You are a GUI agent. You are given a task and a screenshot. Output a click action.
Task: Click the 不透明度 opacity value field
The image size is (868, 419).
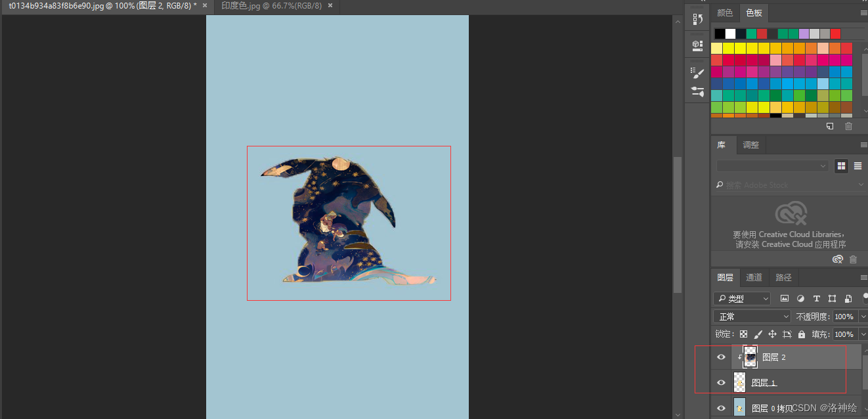point(844,317)
